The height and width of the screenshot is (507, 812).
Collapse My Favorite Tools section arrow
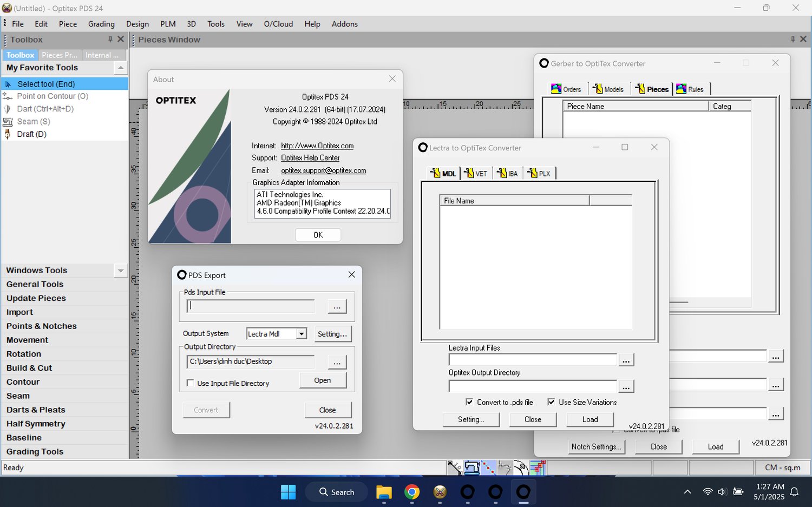tap(121, 68)
